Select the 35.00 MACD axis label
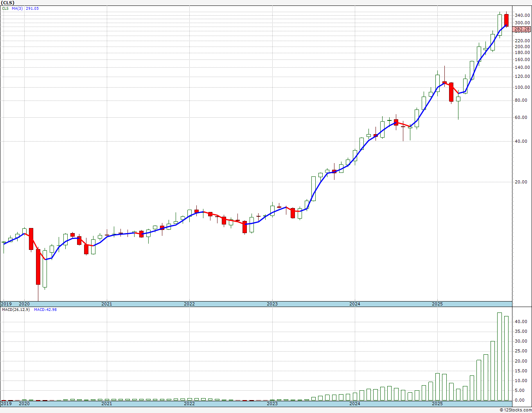The height and width of the screenshot is (413, 532). point(521,332)
